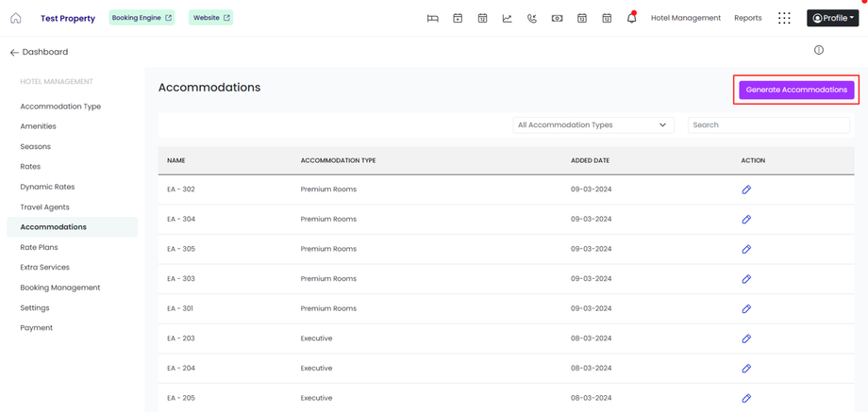Open the bed icon in top toolbar

coord(433,18)
